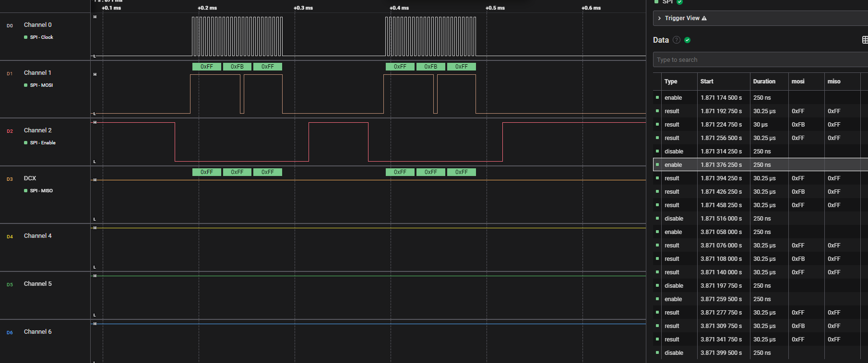
Task: Click the green check icon beside Data
Action: point(687,40)
